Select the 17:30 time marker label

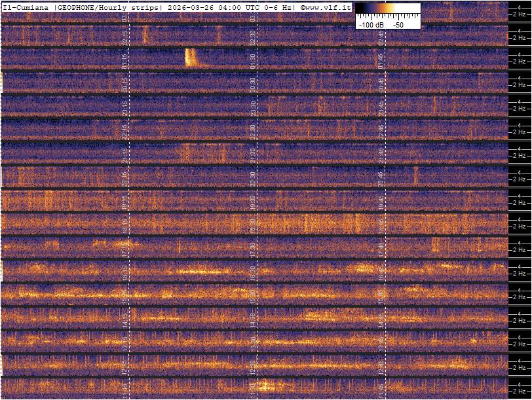pos(253,248)
